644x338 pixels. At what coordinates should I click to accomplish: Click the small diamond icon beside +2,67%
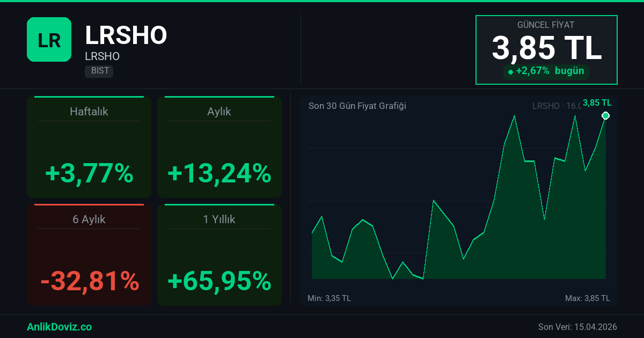click(x=510, y=72)
